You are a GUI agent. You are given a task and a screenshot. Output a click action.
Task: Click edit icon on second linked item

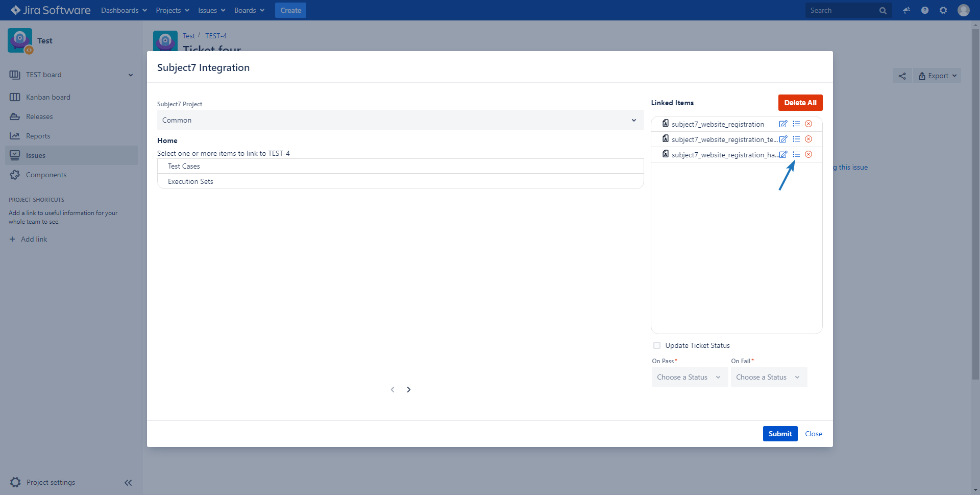tap(783, 139)
